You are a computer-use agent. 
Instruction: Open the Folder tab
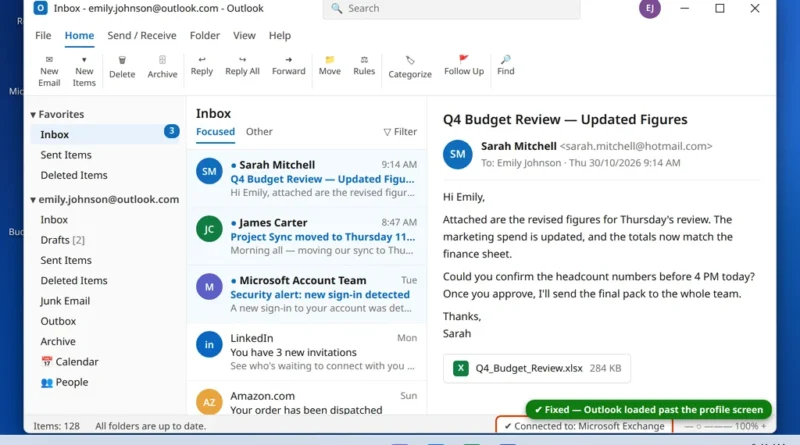[x=205, y=35]
